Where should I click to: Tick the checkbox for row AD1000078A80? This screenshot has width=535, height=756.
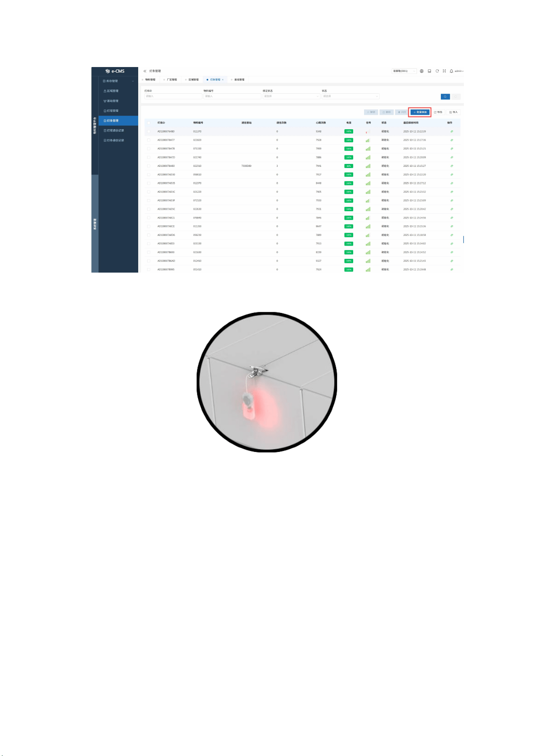coord(149,166)
